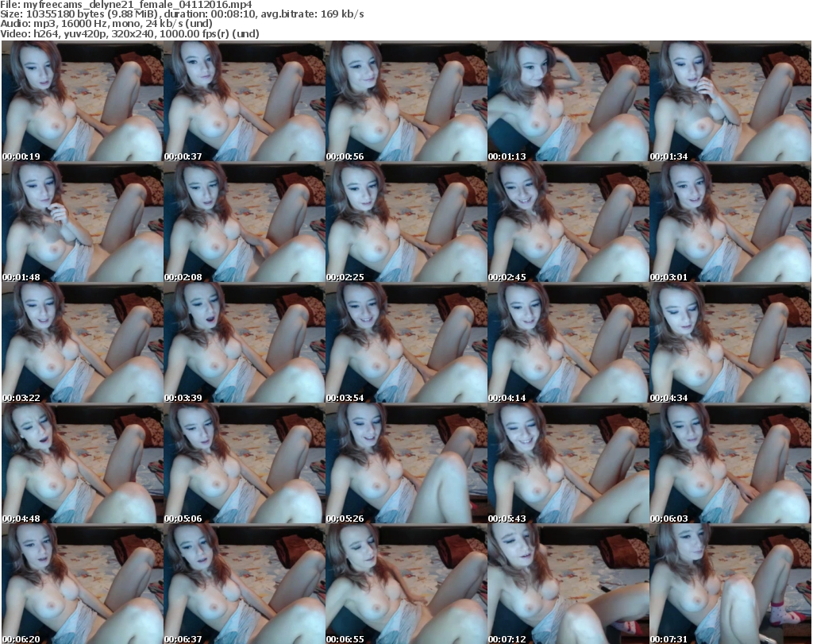
Task: Open the frame stamped 00:05:43
Action: pos(568,464)
